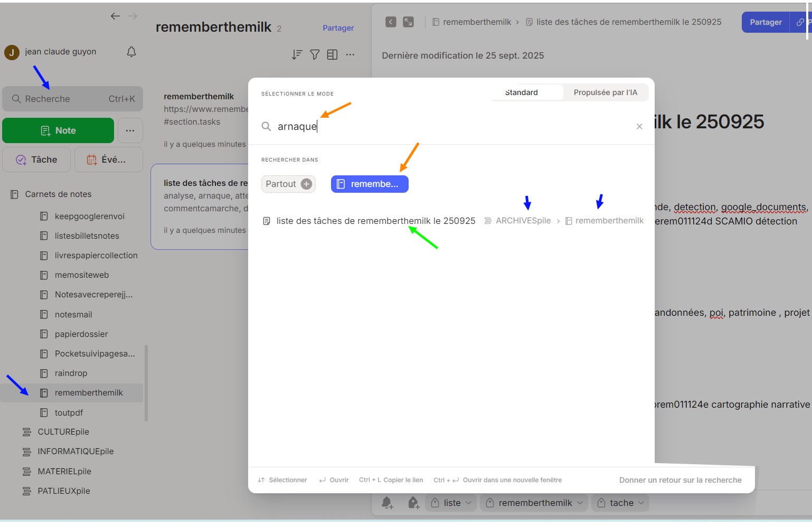
Task: Open the 'tache' tag dropdown
Action: 620,503
